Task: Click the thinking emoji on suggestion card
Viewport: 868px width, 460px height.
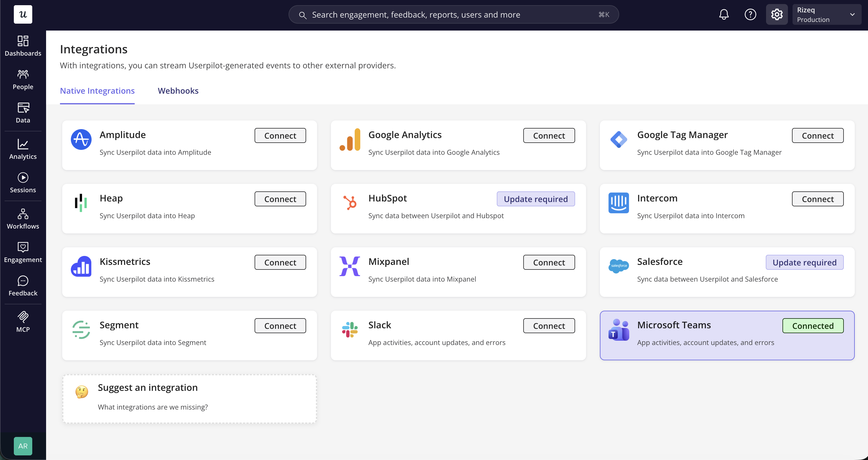Action: pyautogui.click(x=82, y=392)
